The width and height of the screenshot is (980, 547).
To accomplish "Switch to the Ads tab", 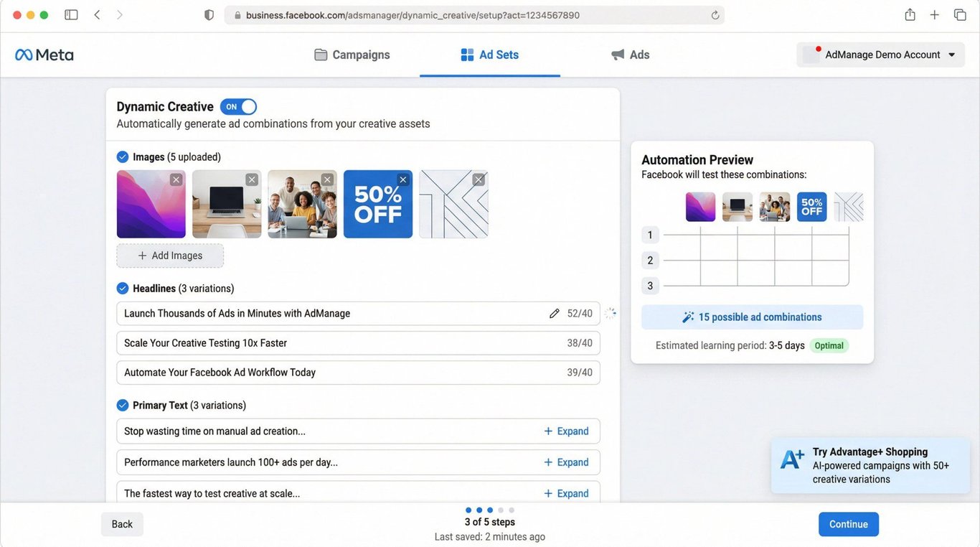I will (x=630, y=55).
